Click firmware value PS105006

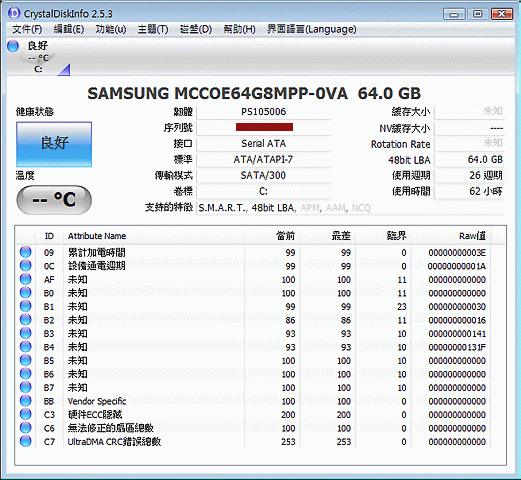pyautogui.click(x=263, y=112)
